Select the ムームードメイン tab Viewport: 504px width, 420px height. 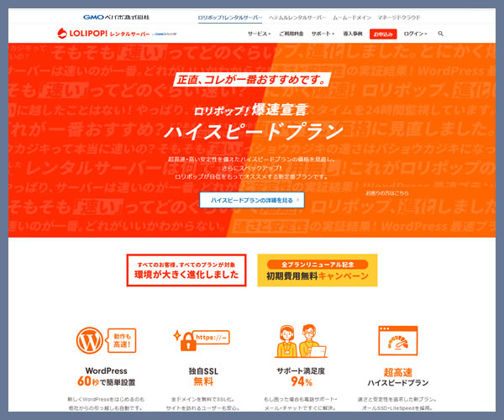click(x=352, y=18)
